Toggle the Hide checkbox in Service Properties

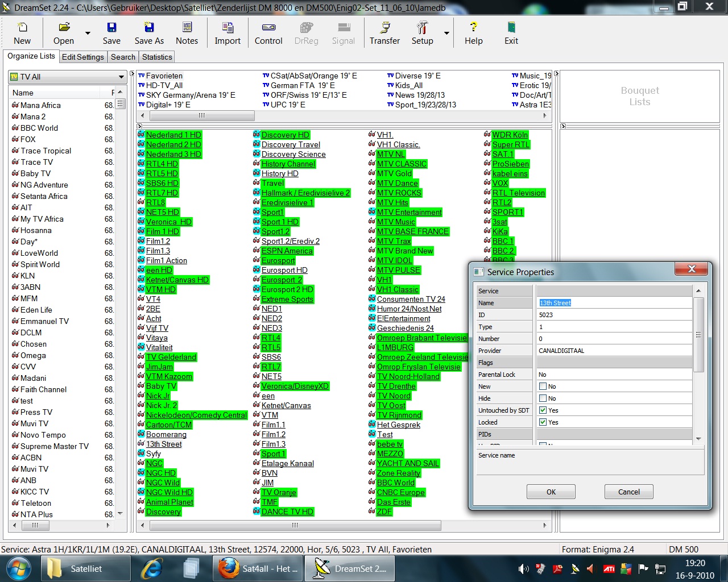[x=543, y=398]
